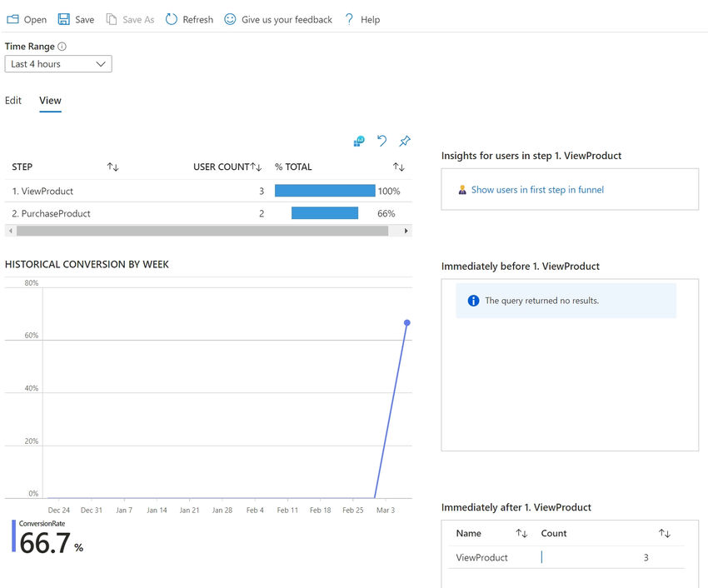Click the Save floppy disk icon
The image size is (708, 588).
click(64, 19)
